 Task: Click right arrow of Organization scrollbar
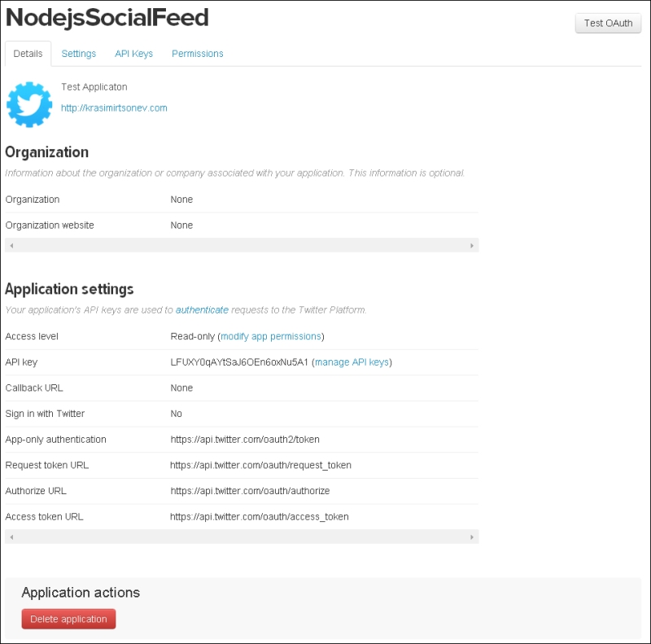[x=472, y=246]
